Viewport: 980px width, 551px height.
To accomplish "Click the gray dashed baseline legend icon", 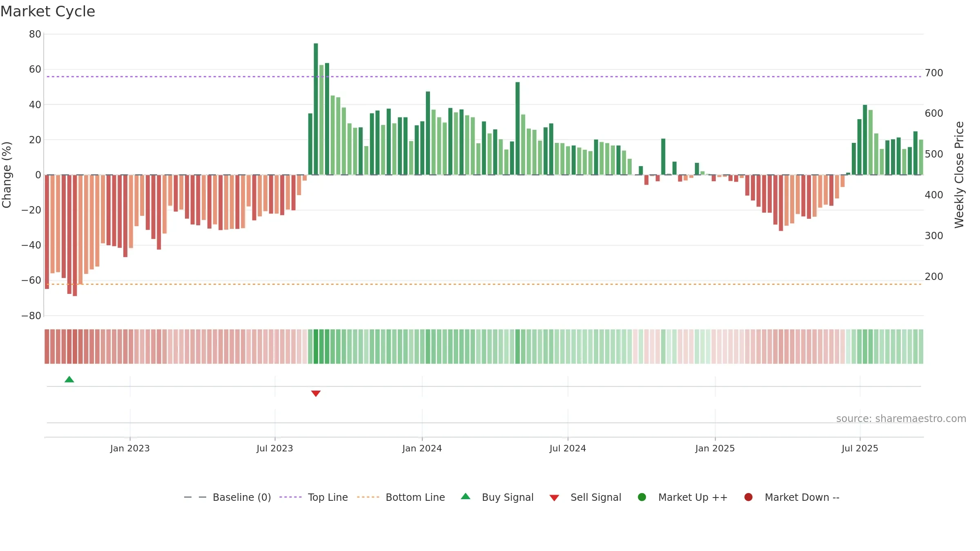I will 195,497.
